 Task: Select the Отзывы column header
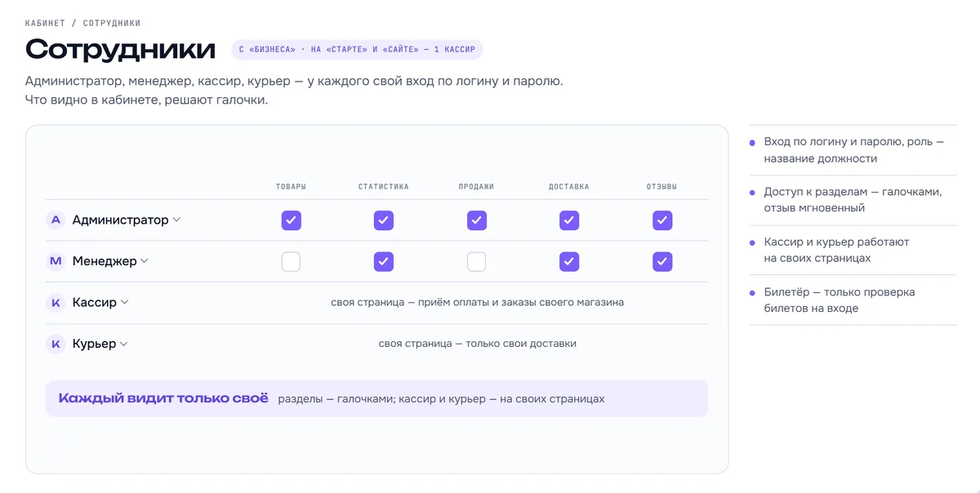pos(662,187)
